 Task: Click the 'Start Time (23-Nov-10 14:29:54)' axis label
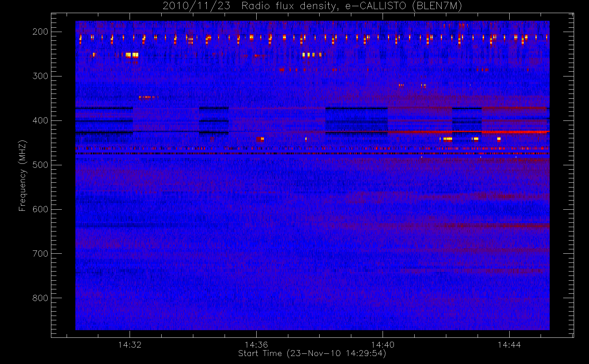pyautogui.click(x=312, y=353)
